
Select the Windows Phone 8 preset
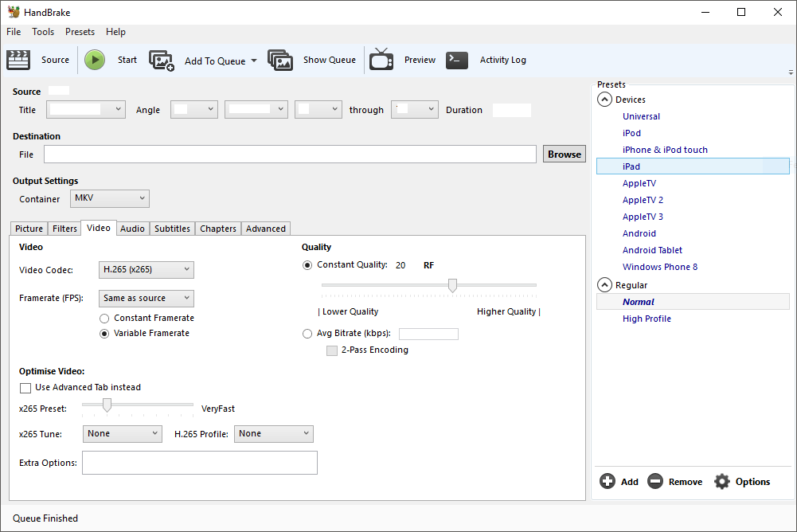tap(660, 267)
